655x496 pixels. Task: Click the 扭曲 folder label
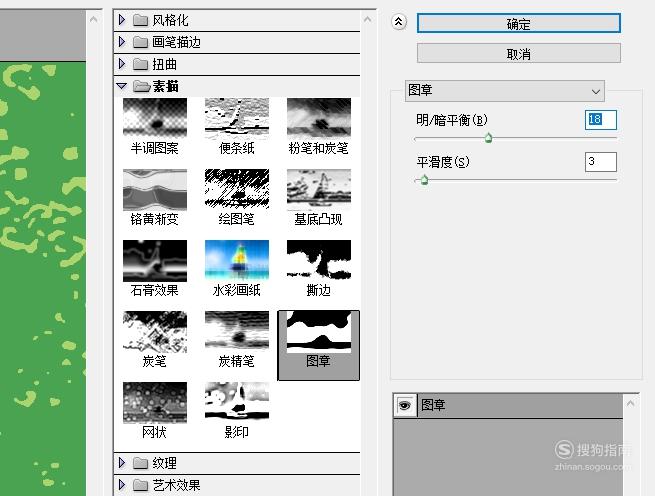coord(164,64)
